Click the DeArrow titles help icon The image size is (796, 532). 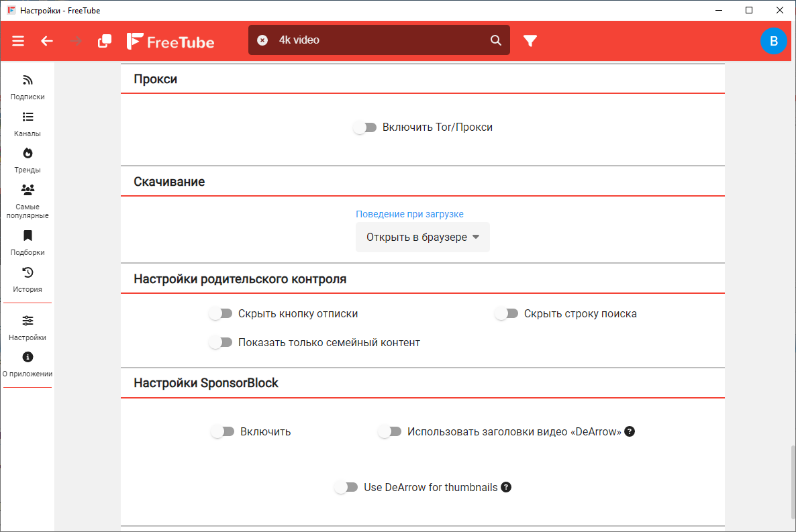(630, 431)
